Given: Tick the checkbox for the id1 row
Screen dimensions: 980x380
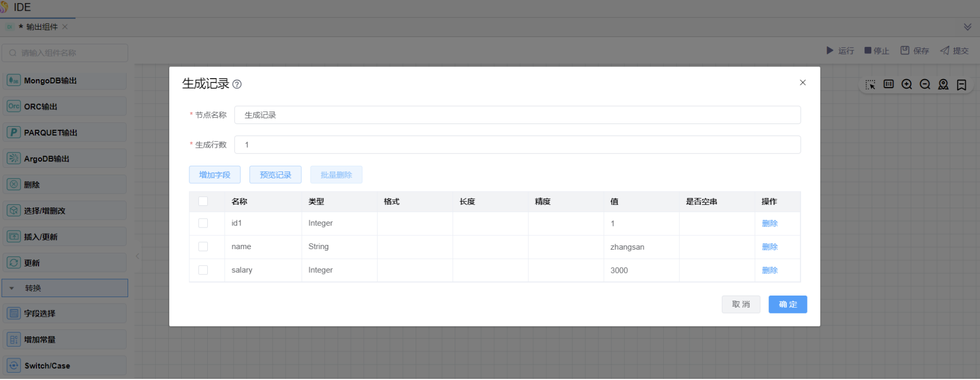Looking at the screenshot, I should point(203,223).
